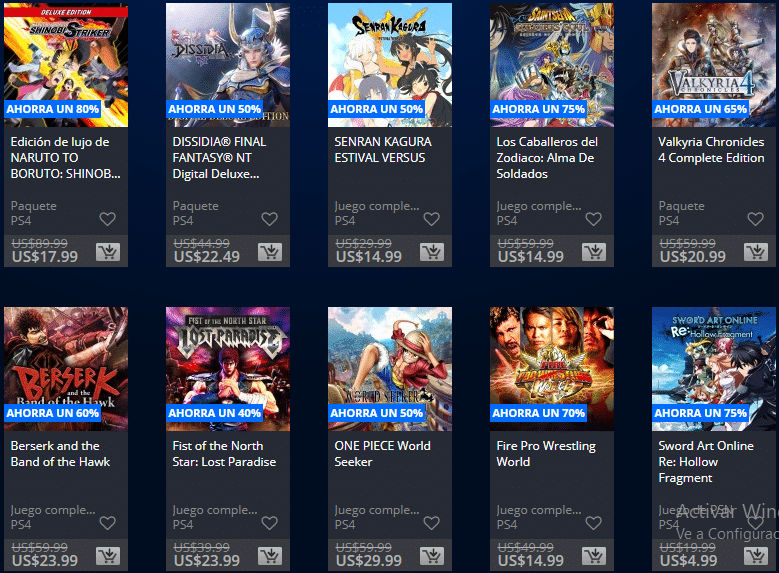
Task: Add Fire Pro Wrestling World to cart
Action: 594,556
